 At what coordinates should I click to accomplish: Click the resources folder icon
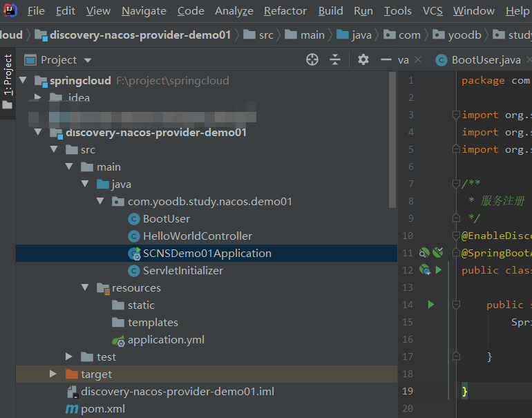click(x=103, y=288)
